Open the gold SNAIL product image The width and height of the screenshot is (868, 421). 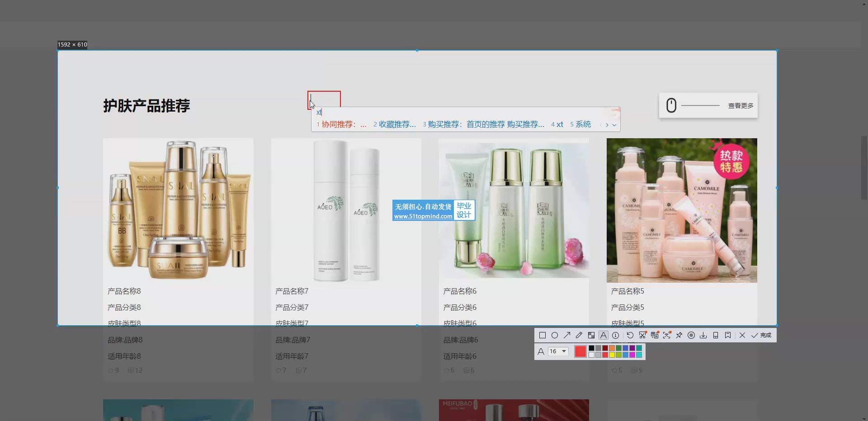[x=178, y=210]
